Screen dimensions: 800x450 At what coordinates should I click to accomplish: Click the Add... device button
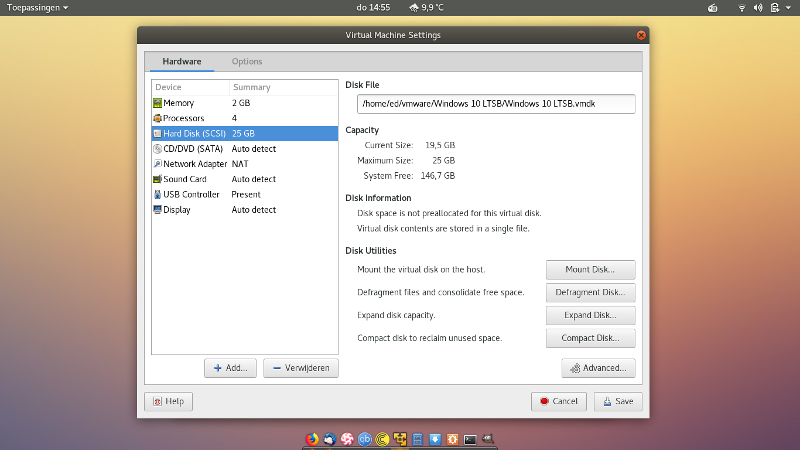coord(230,368)
